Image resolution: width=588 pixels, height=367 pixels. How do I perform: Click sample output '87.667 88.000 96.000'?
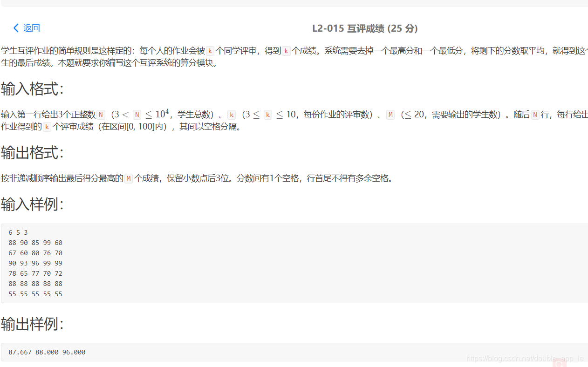pyautogui.click(x=47, y=352)
